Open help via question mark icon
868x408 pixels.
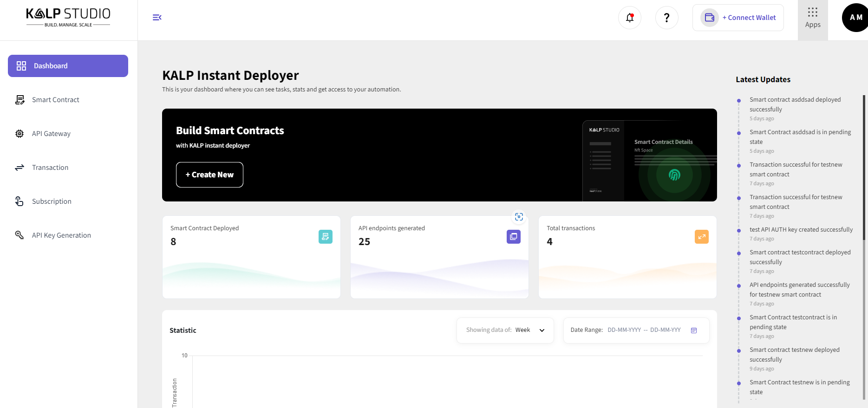click(x=666, y=18)
